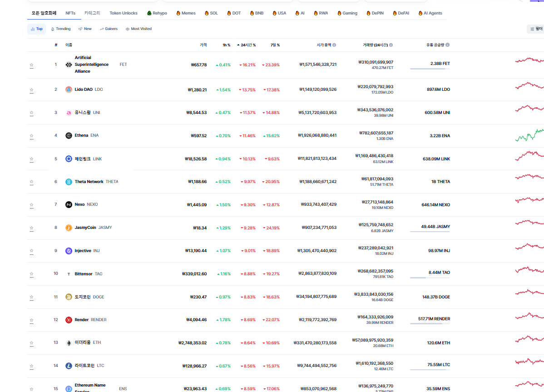544x392 pixels.
Task: Star the JasmyCoin row
Action: pyautogui.click(x=32, y=228)
